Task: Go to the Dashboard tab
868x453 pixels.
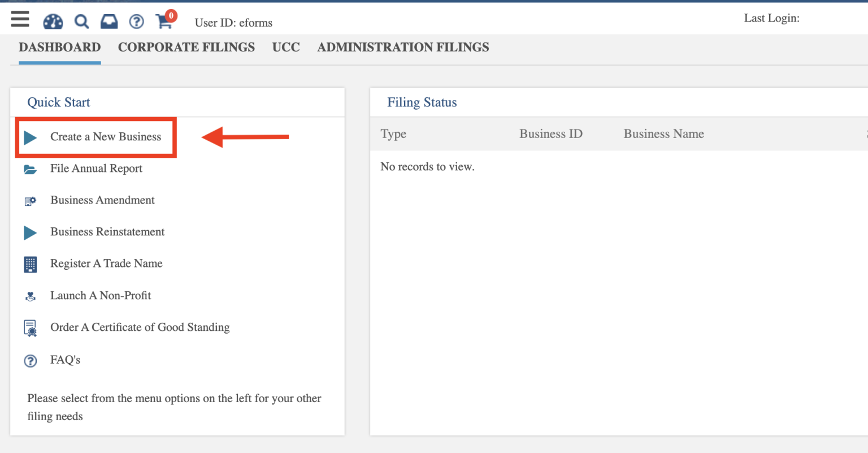Action: 59,48
